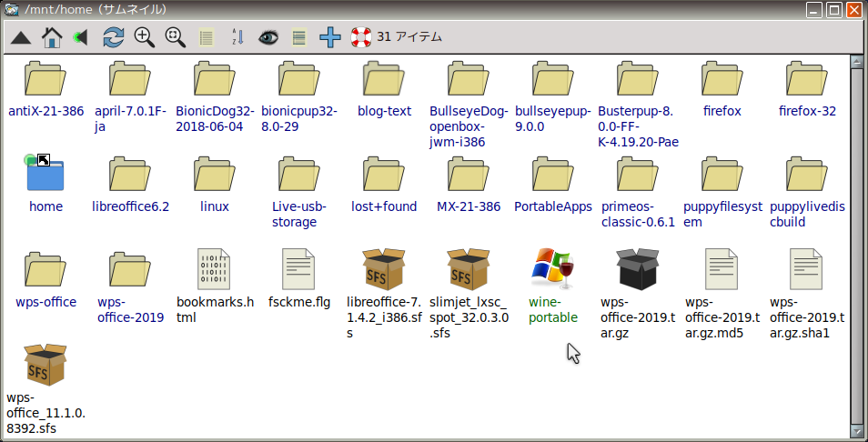
Task: Select the libreoffice-7.1.4.2_i386.sfs package
Action: tap(384, 269)
